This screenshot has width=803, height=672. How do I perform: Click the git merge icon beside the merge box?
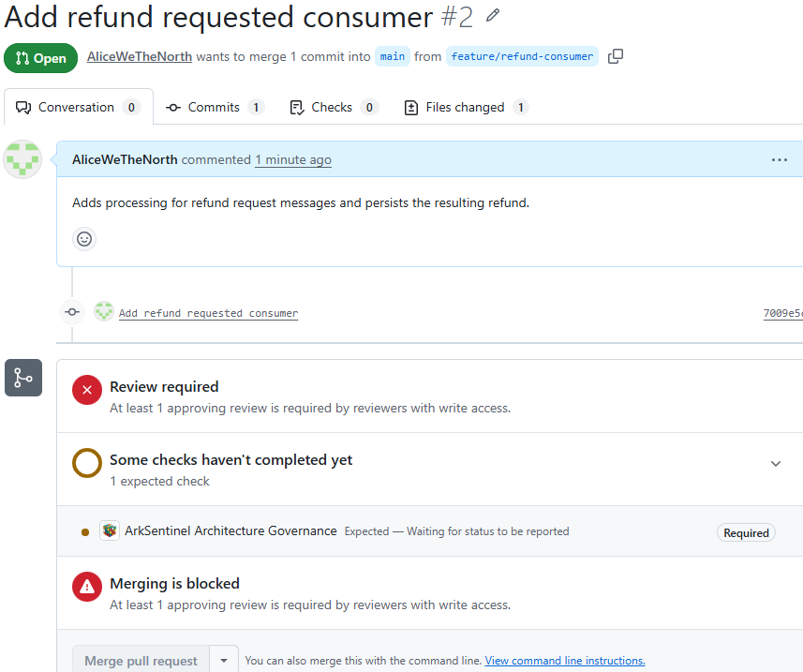[x=23, y=378]
